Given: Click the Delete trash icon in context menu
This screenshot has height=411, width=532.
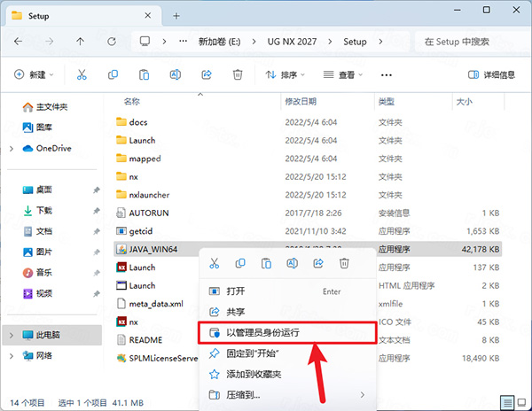Looking at the screenshot, I should pos(344,263).
